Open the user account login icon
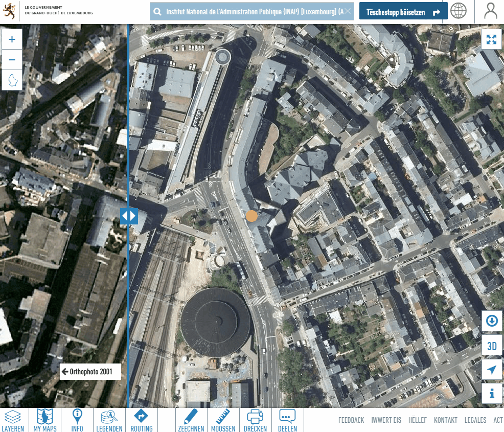Viewport: 504px width, 432px height. [490, 11]
